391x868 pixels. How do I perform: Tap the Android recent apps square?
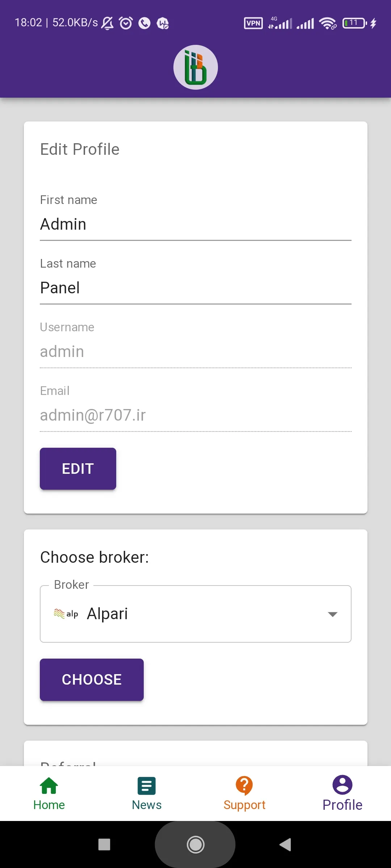104,845
